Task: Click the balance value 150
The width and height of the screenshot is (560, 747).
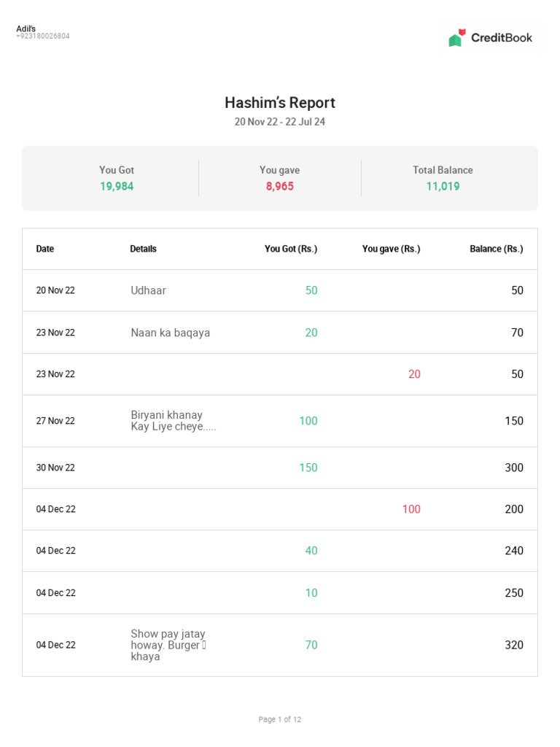Action: [514, 421]
